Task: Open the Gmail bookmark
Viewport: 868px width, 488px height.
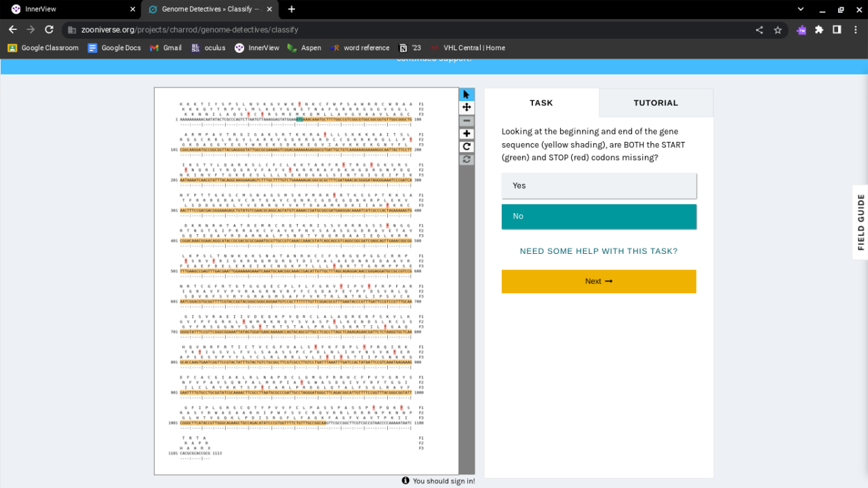Action: tap(166, 48)
